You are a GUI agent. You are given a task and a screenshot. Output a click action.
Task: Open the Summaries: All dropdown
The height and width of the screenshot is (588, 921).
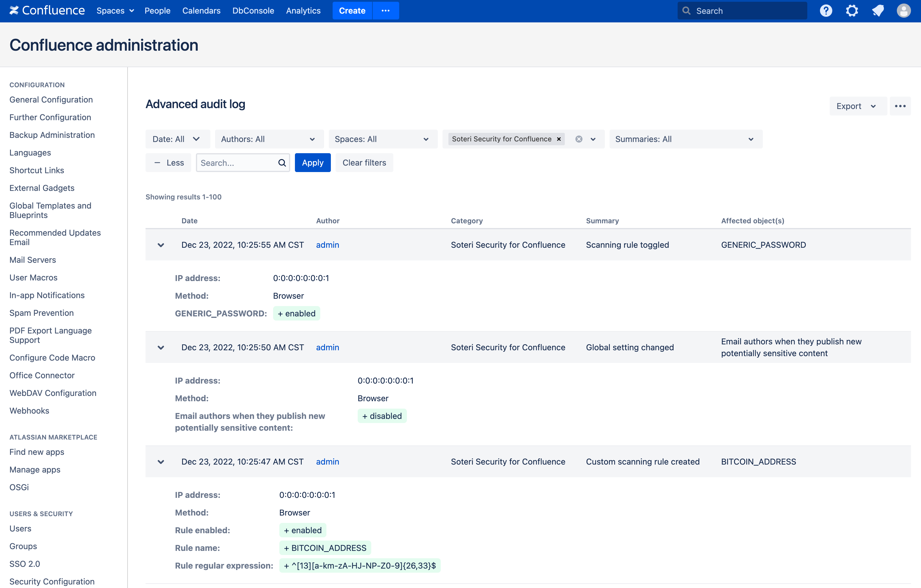pyautogui.click(x=685, y=139)
